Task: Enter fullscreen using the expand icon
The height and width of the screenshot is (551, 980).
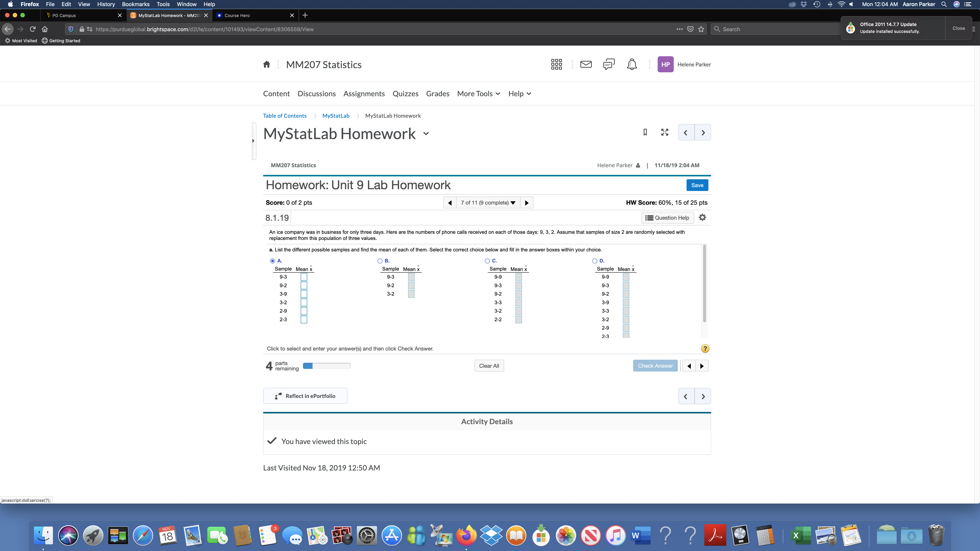Action: [x=664, y=132]
